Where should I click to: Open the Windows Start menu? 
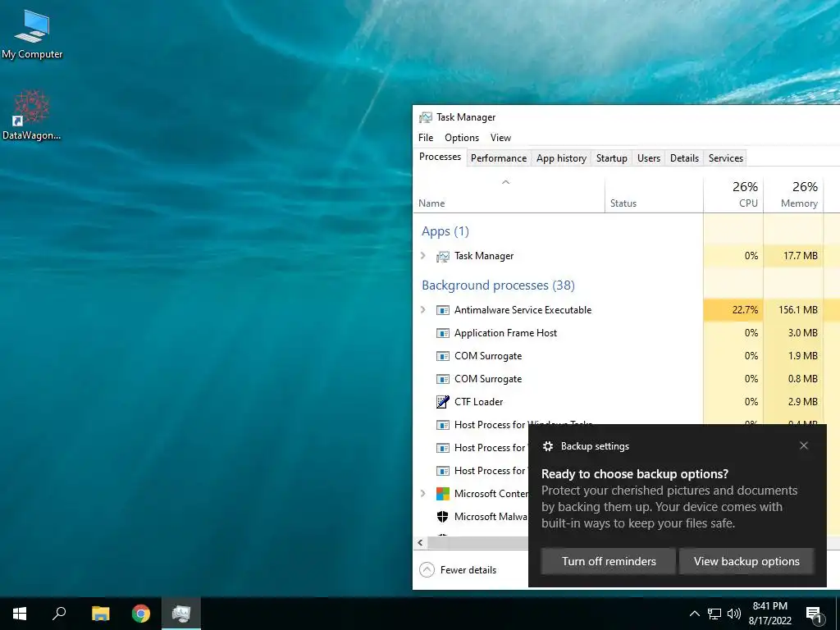(x=20, y=614)
